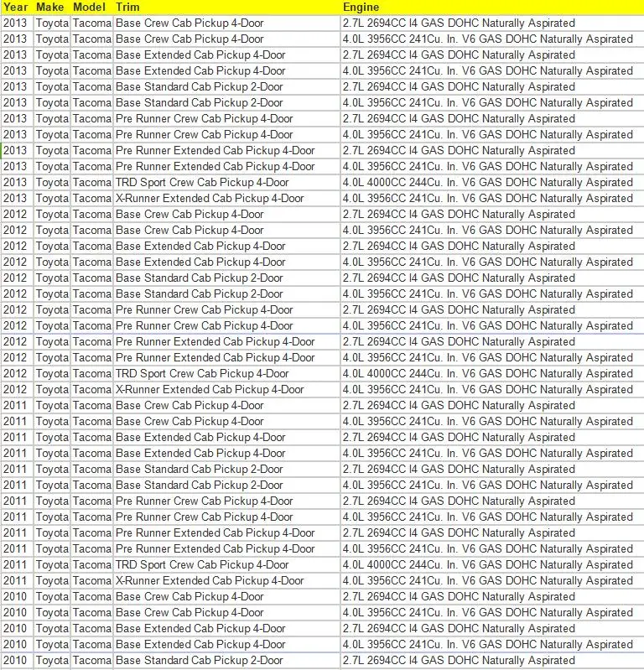Click 2.7L engine cell of 2011 Base Extended Cab row

pyautogui.click(x=492, y=438)
